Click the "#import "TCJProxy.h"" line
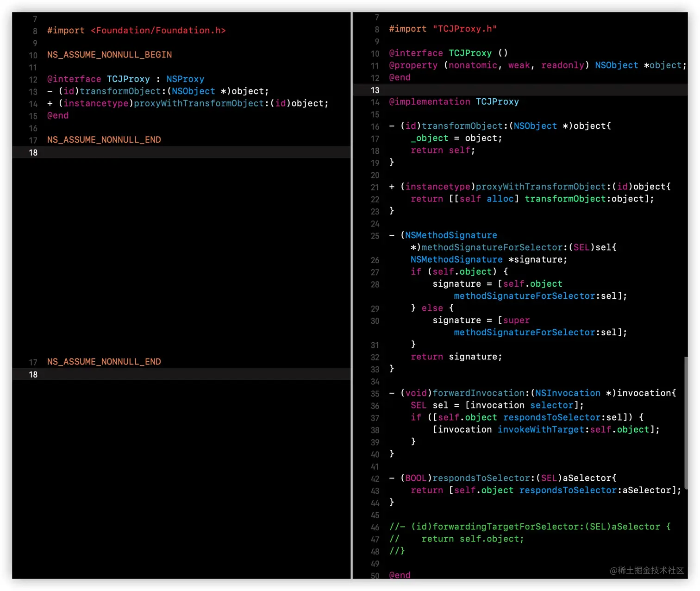The image size is (700, 591). (x=443, y=29)
